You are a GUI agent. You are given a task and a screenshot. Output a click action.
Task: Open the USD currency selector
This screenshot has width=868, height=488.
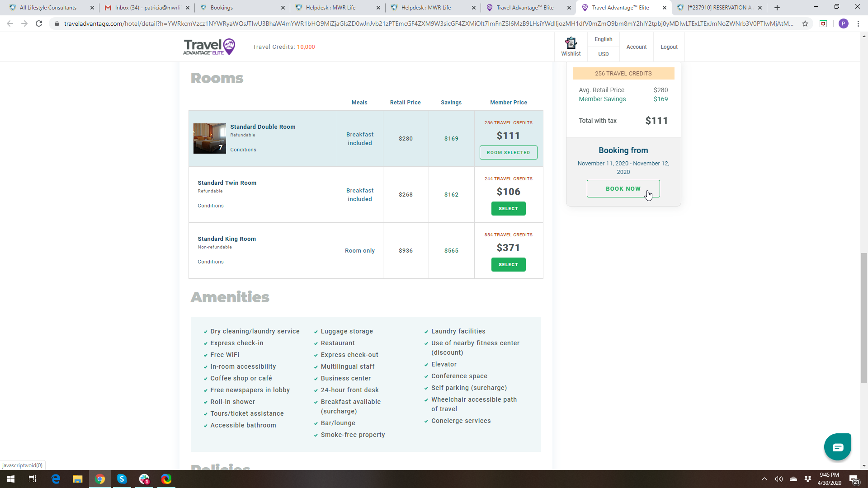(603, 54)
